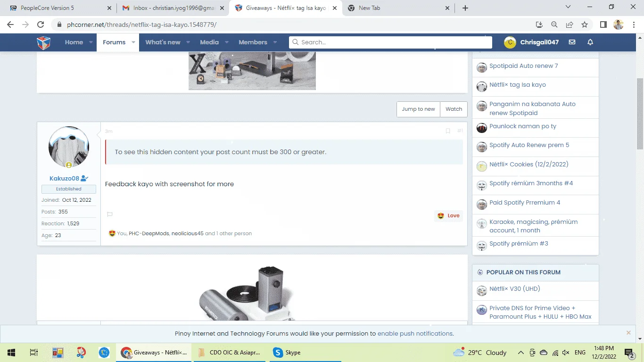This screenshot has width=644, height=362.
Task: Toggle the browser side panel icon
Action: coord(603,25)
